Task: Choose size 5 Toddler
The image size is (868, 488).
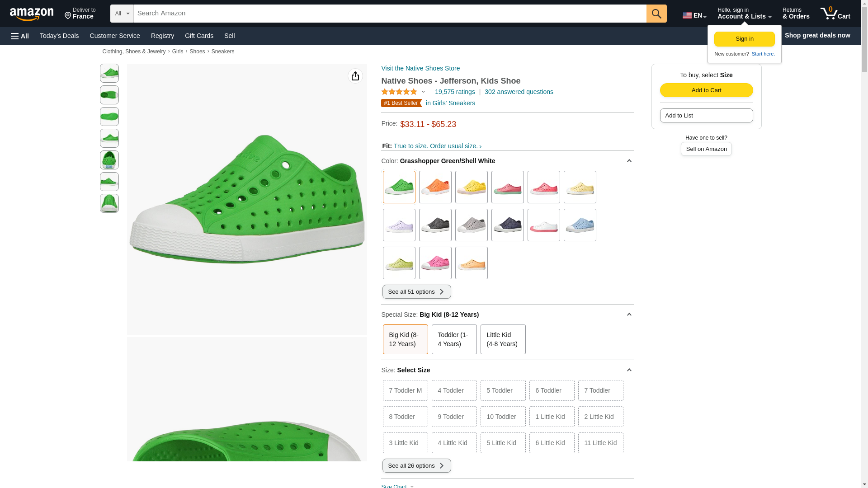Action: pos(503,390)
